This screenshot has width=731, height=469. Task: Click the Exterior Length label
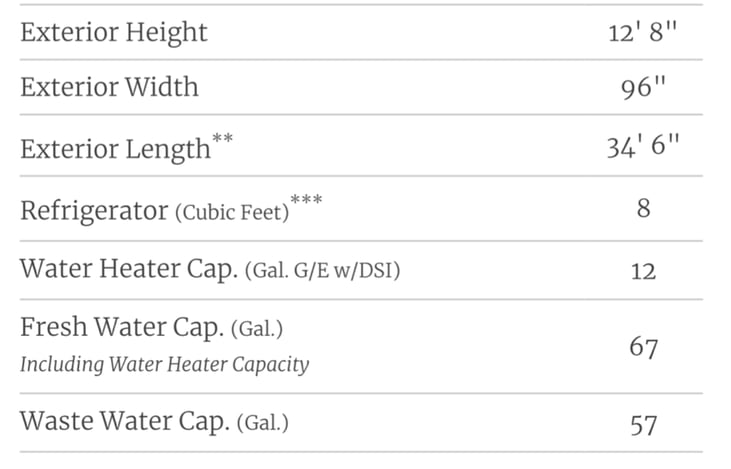115,149
